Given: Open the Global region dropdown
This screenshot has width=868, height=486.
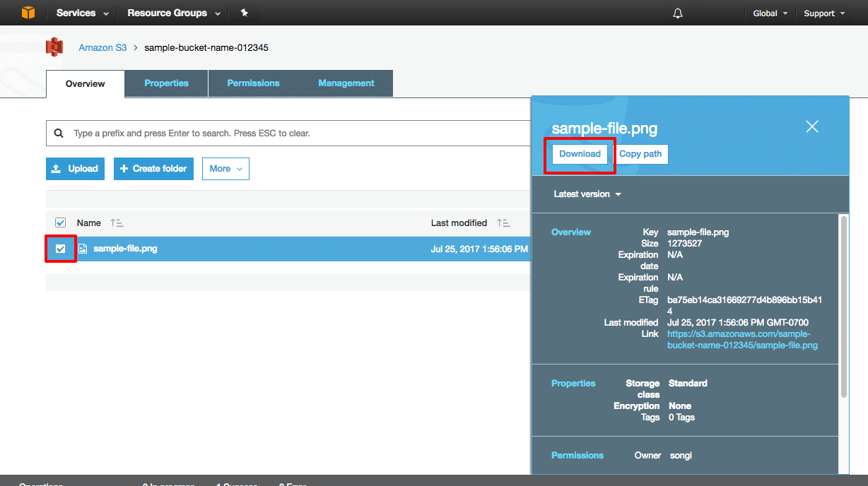Looking at the screenshot, I should 769,13.
